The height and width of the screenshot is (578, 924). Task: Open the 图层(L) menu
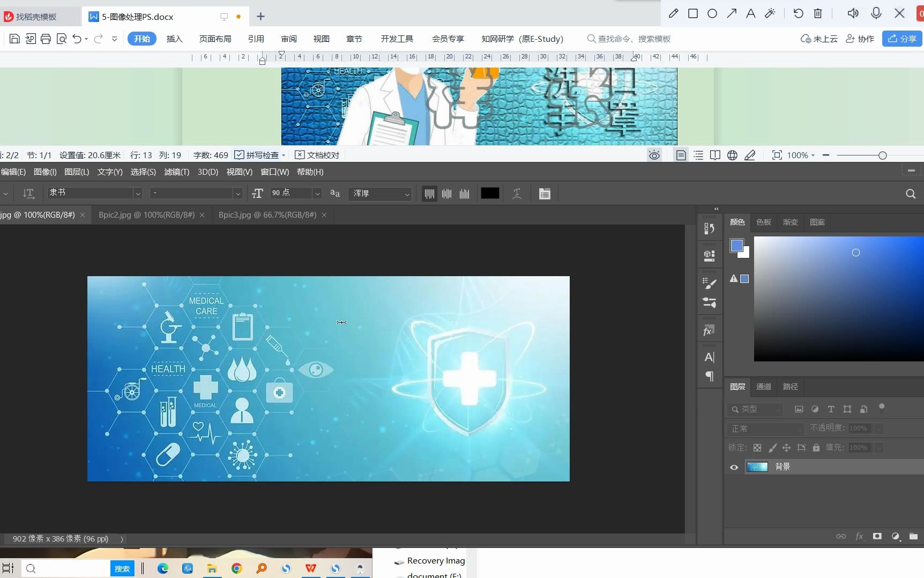pos(77,172)
